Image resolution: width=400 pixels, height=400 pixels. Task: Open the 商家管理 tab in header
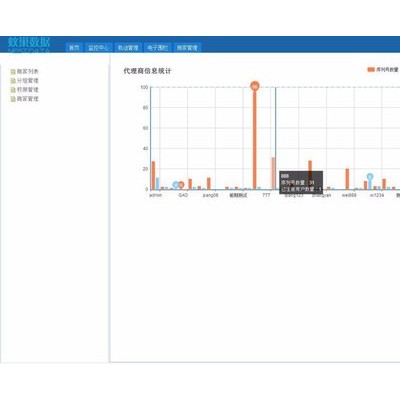pyautogui.click(x=187, y=48)
